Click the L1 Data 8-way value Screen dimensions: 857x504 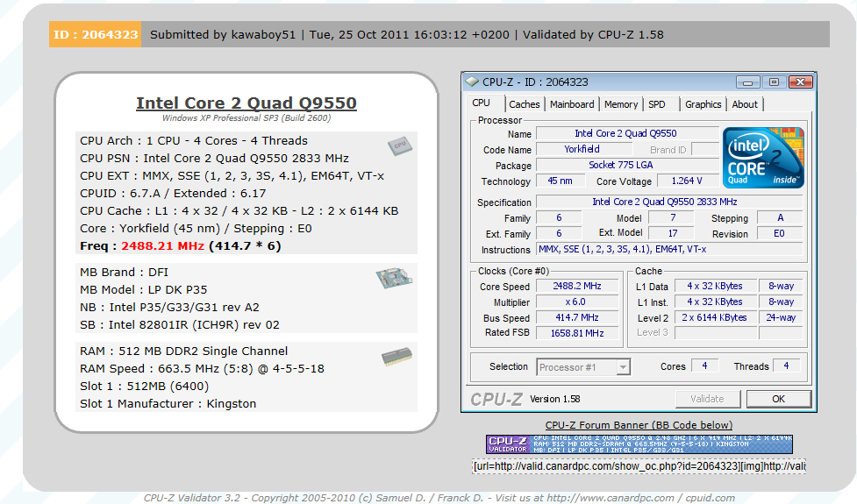tap(781, 286)
